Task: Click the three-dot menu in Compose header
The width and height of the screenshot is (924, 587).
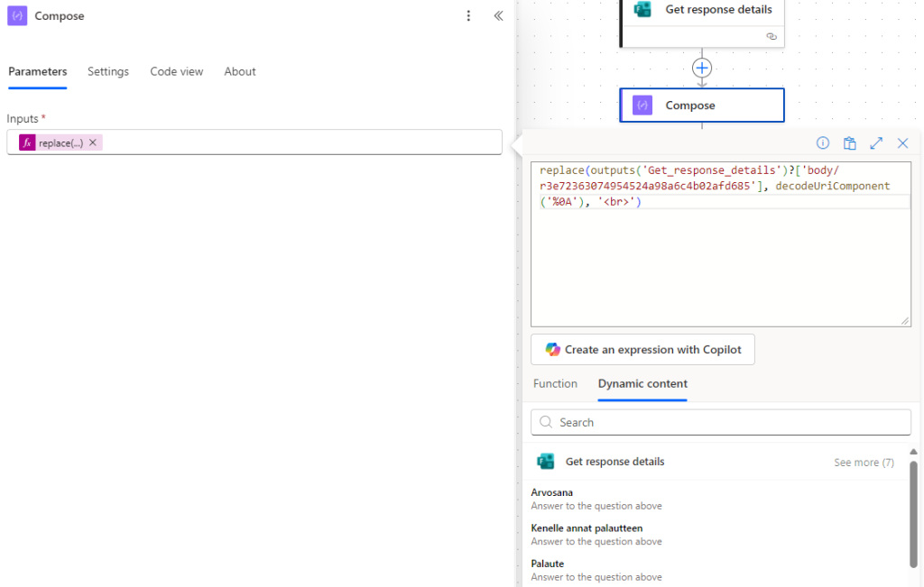Action: 468,16
